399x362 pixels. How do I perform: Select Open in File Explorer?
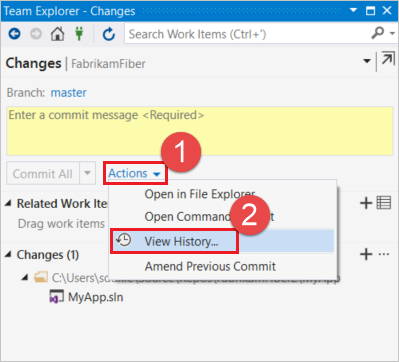[200, 194]
